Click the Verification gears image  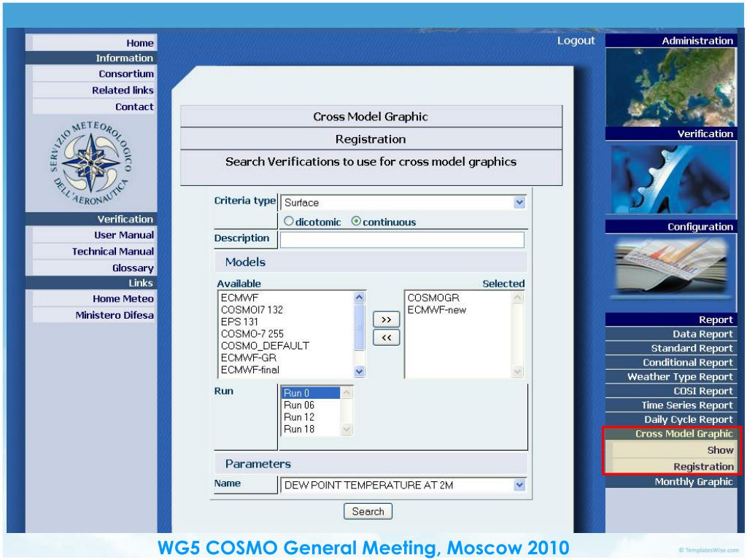671,179
